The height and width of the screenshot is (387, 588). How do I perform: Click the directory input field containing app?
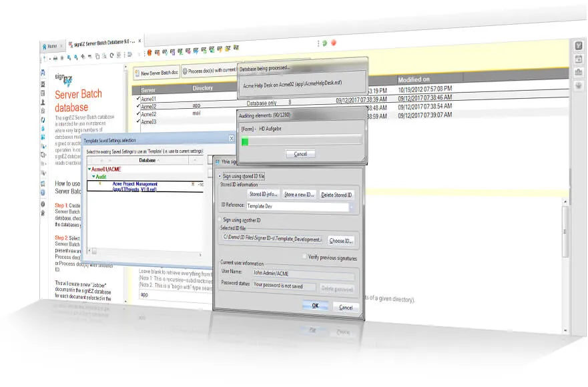pyautogui.click(x=176, y=295)
